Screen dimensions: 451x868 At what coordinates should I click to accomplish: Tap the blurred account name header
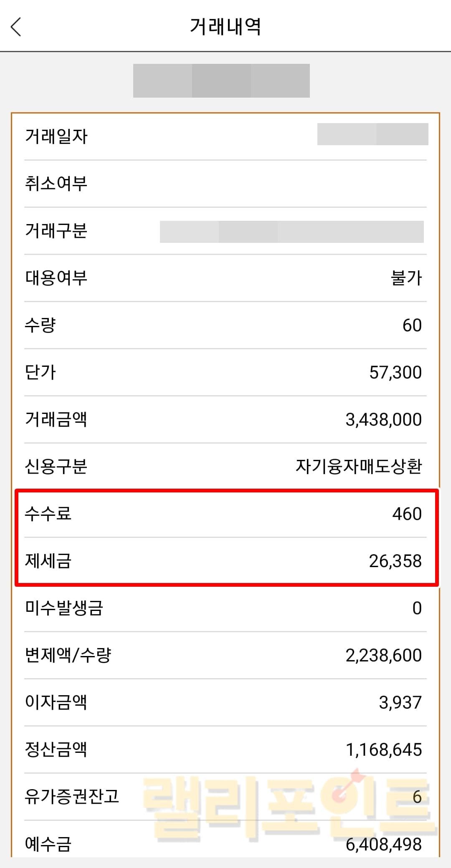pyautogui.click(x=221, y=81)
